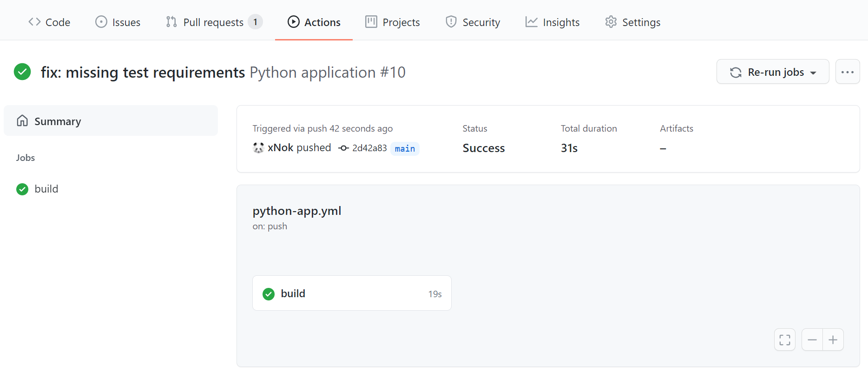
Task: Select Summary in the sidebar
Action: 111,121
